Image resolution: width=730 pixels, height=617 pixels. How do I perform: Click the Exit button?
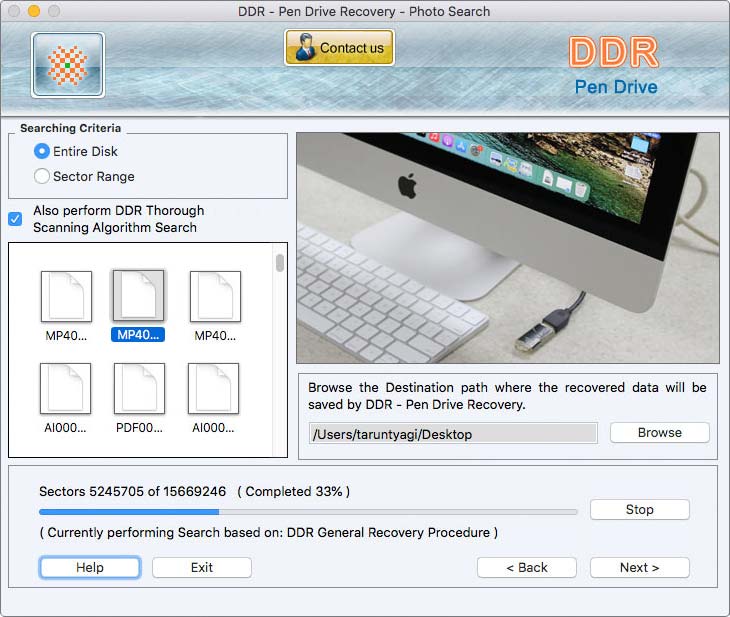[x=202, y=568]
